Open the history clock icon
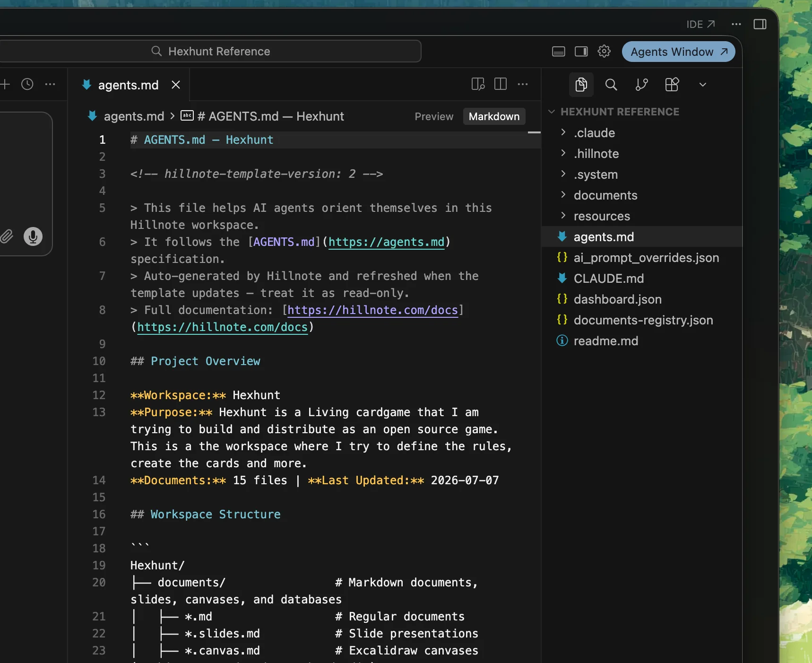The image size is (812, 663). point(27,84)
